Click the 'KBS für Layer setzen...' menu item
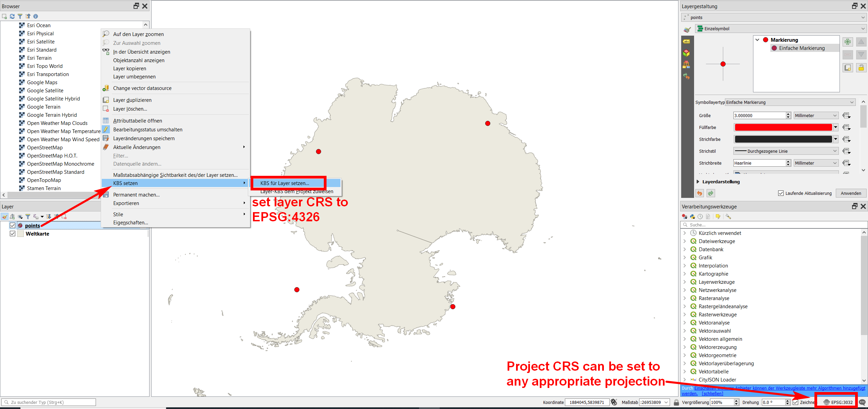The height and width of the screenshot is (409, 868). click(x=285, y=183)
